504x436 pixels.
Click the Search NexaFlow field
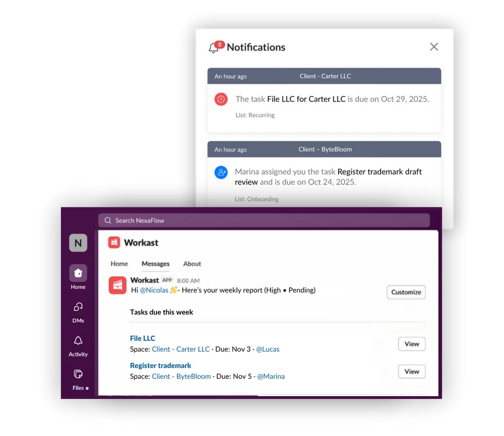click(264, 221)
